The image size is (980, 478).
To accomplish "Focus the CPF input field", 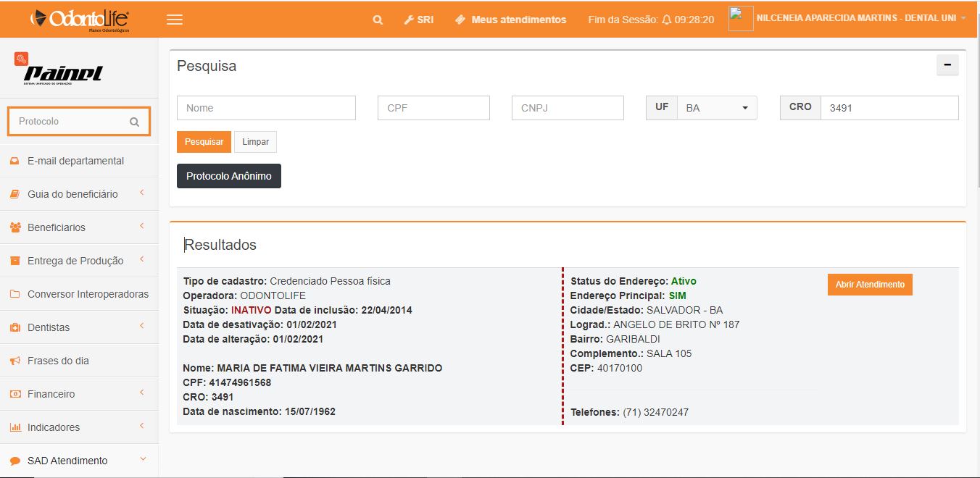I will tap(433, 108).
